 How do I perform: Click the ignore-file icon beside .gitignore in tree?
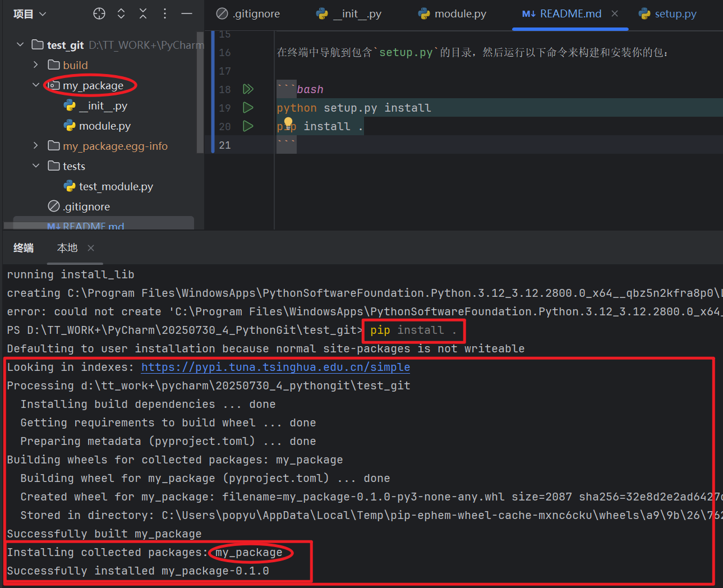[x=54, y=206]
